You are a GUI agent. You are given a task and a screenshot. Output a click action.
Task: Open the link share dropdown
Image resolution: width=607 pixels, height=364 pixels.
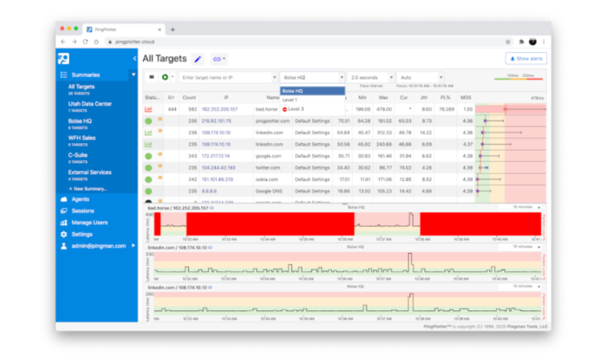[x=219, y=59]
